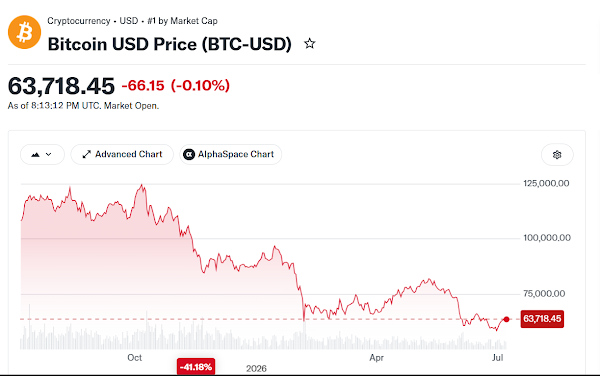Click the Cryptocurrency category text
600x376 pixels.
(x=79, y=21)
